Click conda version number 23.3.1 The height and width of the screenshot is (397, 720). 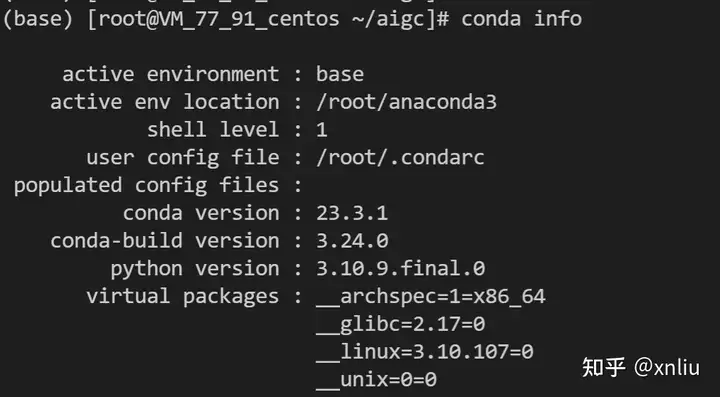point(352,213)
